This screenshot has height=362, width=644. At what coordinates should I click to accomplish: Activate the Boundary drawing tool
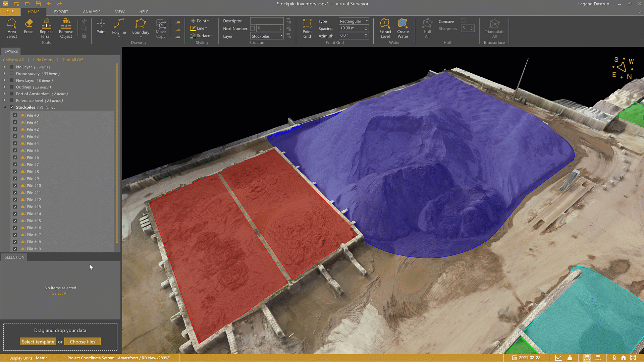[141, 27]
